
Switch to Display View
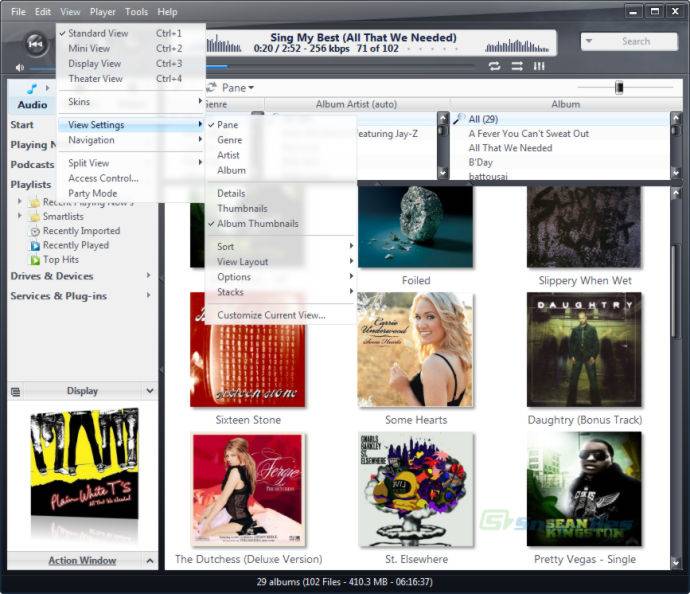[x=130, y=64]
